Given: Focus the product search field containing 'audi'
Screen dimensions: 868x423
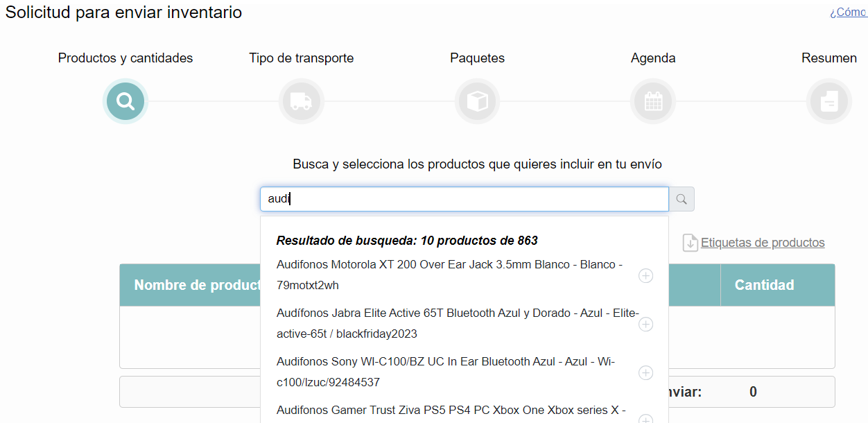Looking at the screenshot, I should click(x=465, y=199).
